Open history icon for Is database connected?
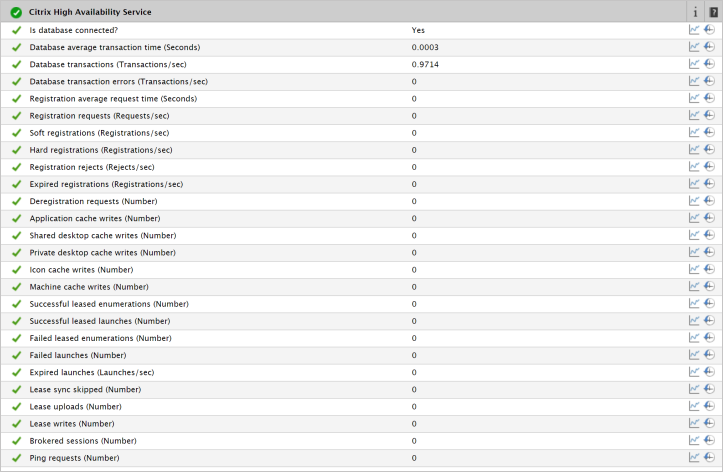The width and height of the screenshot is (723, 472). click(709, 30)
